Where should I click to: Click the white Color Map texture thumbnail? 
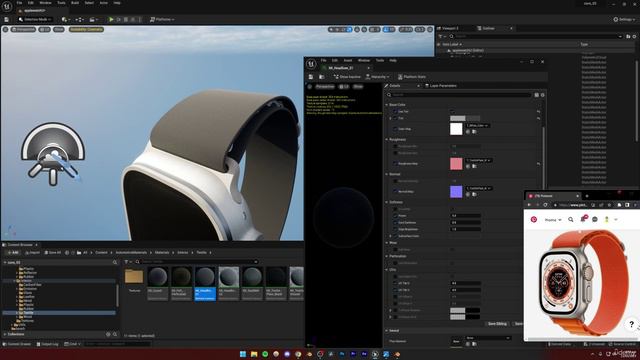tap(456, 129)
